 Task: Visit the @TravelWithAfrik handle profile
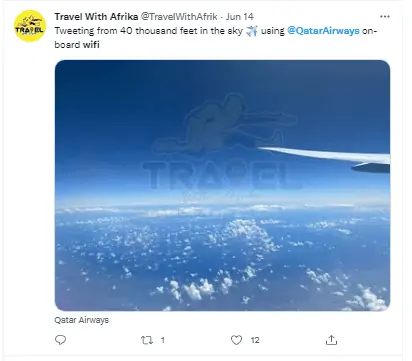tap(179, 16)
